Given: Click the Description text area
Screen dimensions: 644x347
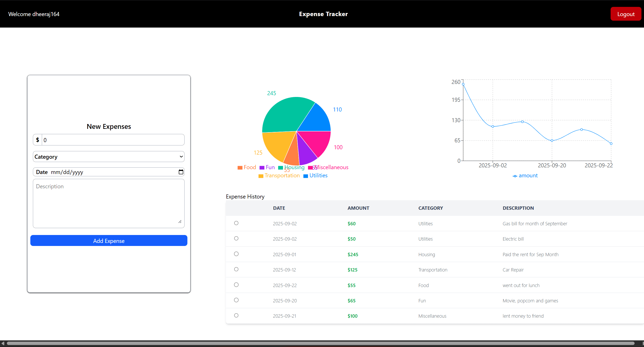Looking at the screenshot, I should point(108,203).
